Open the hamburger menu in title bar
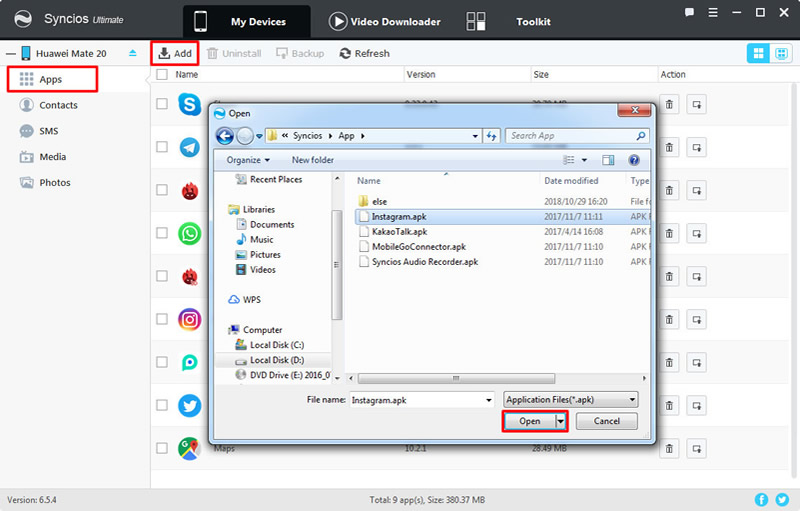Screen dimensions: 800x511 pos(713,12)
